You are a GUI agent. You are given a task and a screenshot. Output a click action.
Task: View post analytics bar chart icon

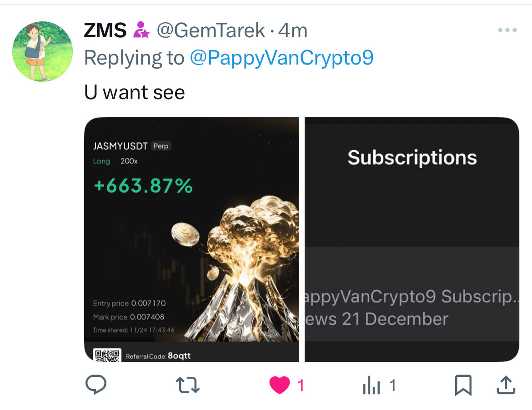(371, 385)
